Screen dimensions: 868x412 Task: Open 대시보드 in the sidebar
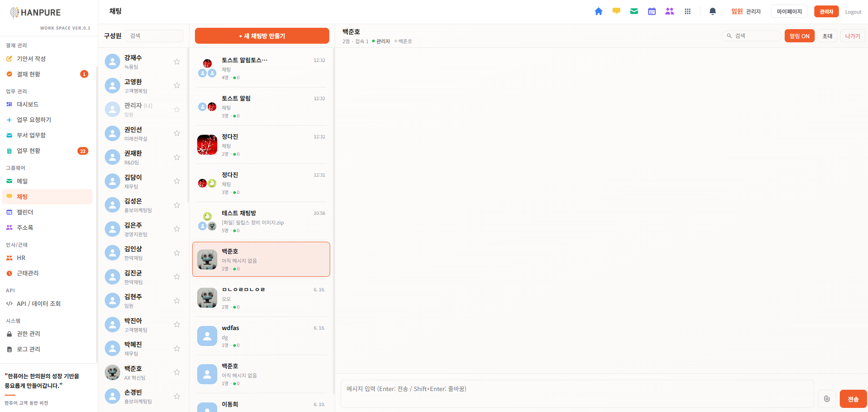(47, 104)
